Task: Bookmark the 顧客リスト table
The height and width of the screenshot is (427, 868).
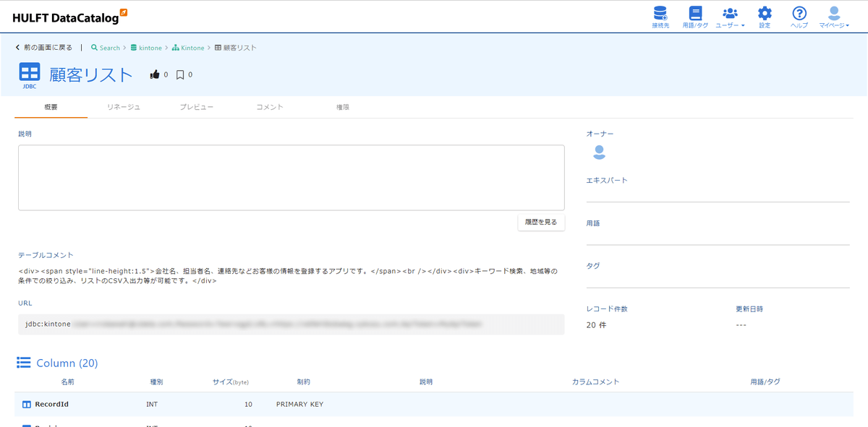Action: click(180, 74)
